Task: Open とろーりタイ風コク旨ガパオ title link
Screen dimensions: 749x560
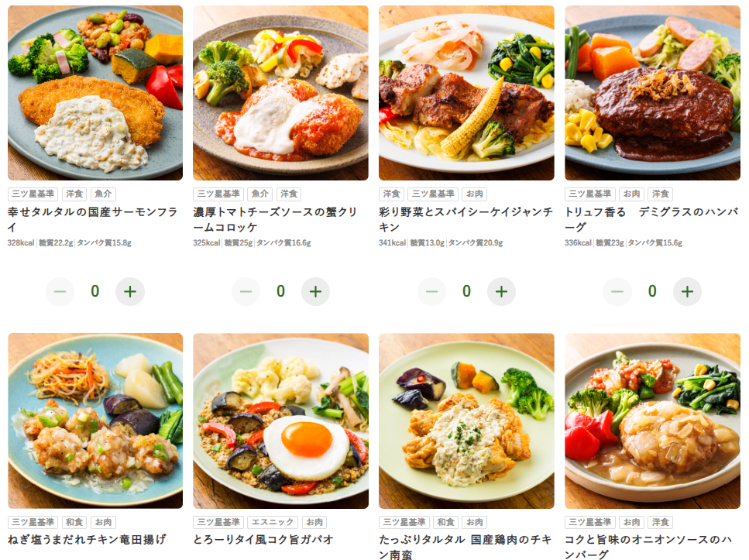Action: point(263,539)
